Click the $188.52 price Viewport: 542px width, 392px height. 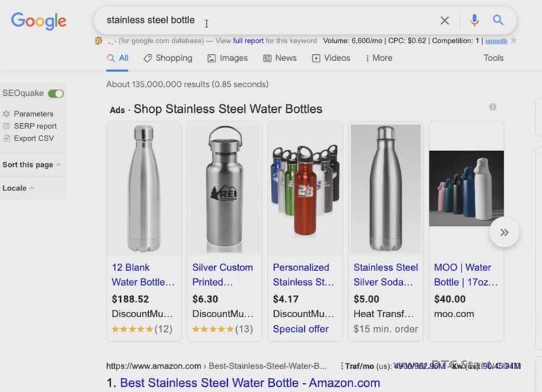click(x=130, y=299)
